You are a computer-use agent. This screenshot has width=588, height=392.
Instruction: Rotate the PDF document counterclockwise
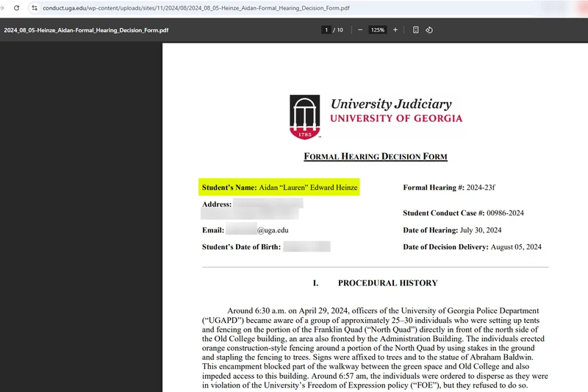point(429,29)
